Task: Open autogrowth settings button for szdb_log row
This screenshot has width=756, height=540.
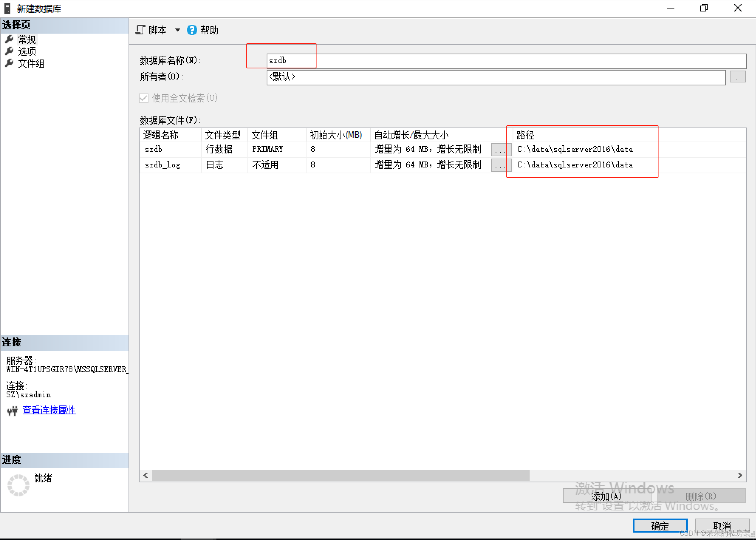Action: pyautogui.click(x=501, y=166)
